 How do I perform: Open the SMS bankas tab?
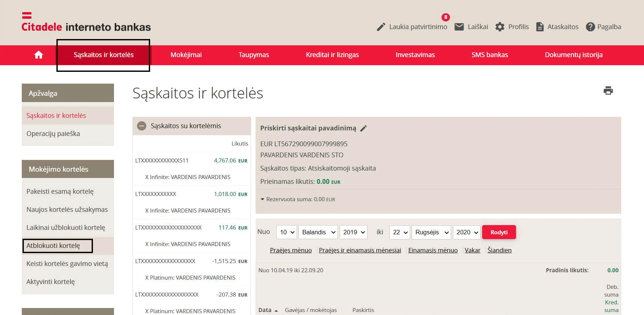(x=490, y=55)
